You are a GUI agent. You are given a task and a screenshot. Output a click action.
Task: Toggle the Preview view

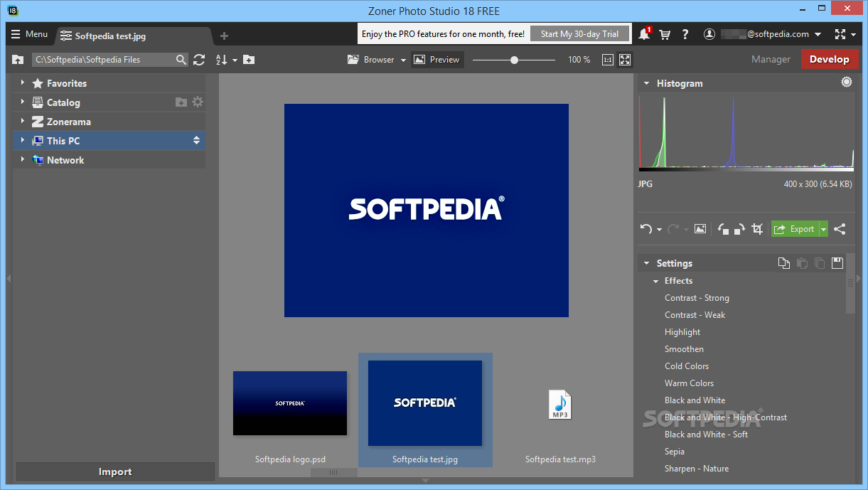[437, 60]
